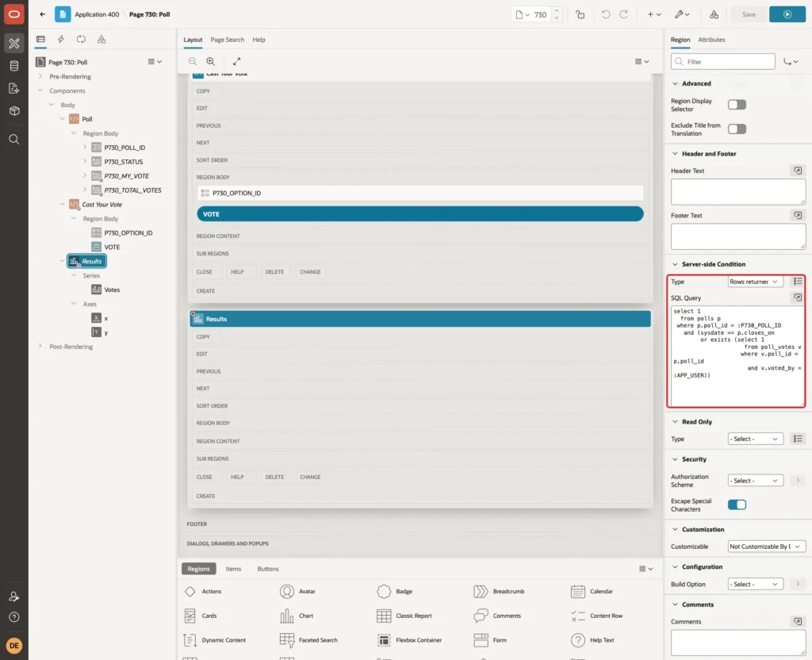Open Footer Text code editor icon

pos(798,215)
